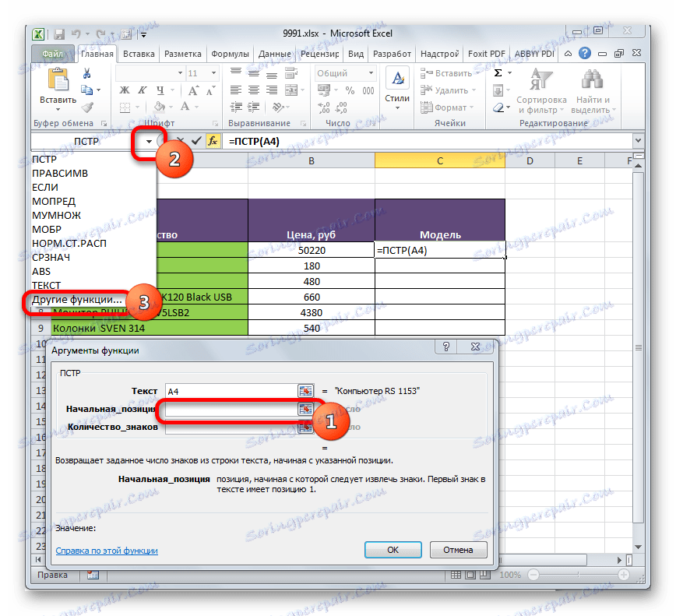Viewport: 676px width, 616px height.
Task: Click the Save icon on Quick Access Toolbar
Action: click(58, 33)
